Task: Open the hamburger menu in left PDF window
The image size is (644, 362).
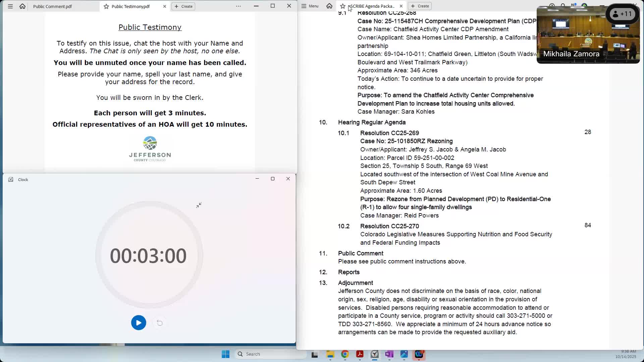Action: coord(10,6)
